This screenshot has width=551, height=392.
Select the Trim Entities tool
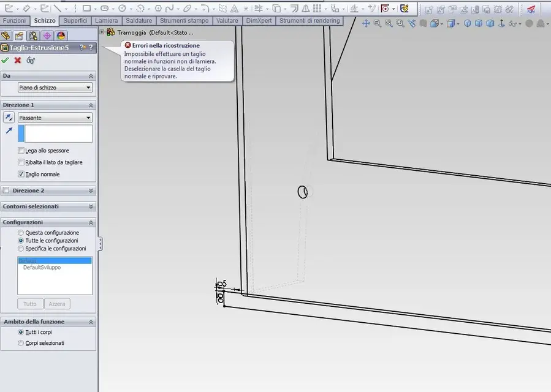click(x=259, y=8)
